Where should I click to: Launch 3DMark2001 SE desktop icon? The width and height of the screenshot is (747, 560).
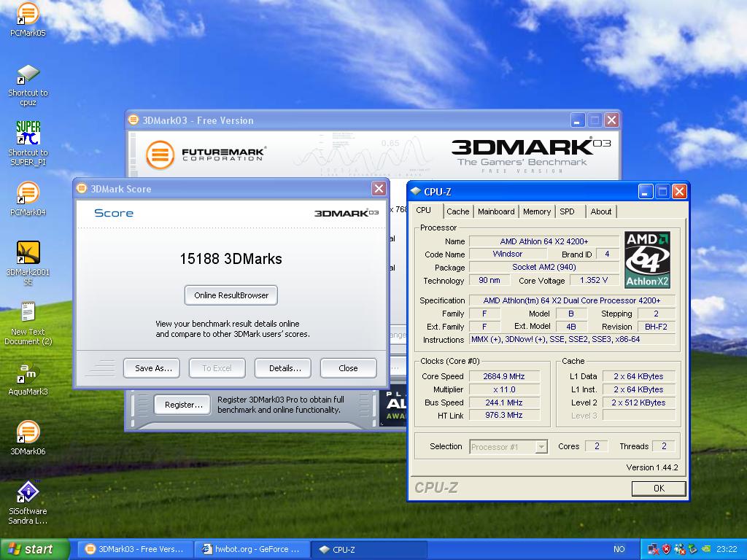(28, 262)
